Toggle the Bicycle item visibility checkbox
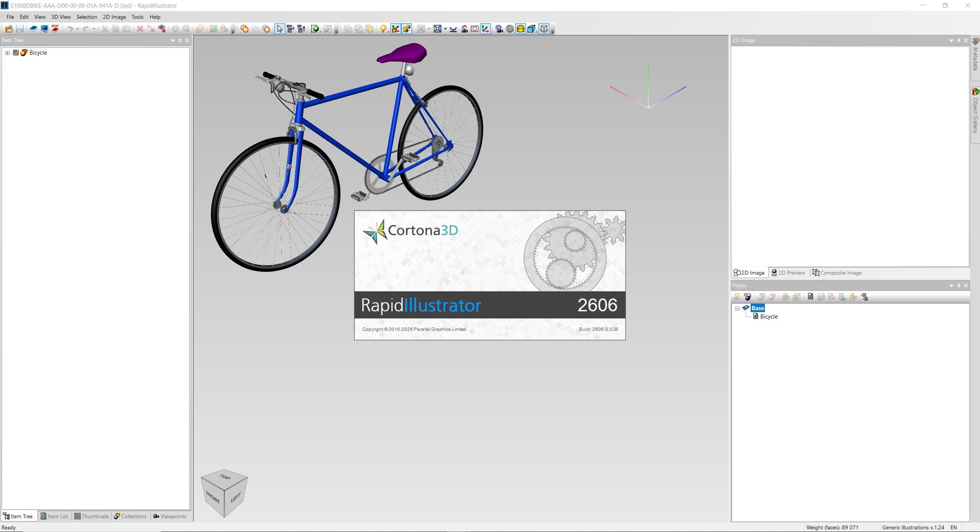980x532 pixels. [16, 53]
